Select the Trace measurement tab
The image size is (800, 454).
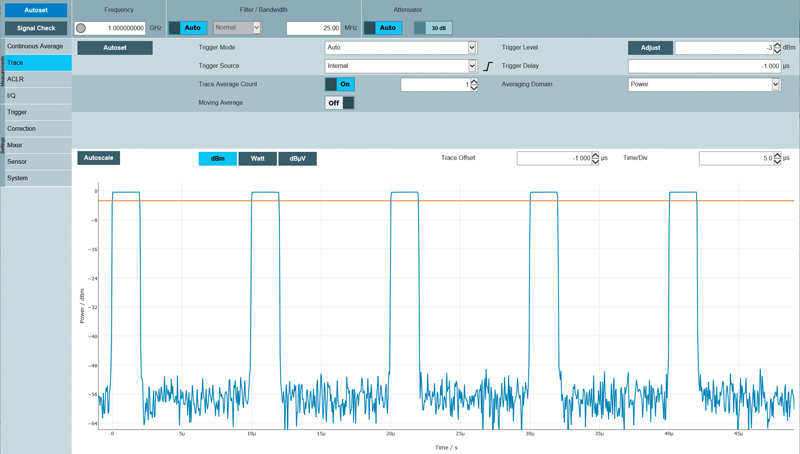point(38,63)
